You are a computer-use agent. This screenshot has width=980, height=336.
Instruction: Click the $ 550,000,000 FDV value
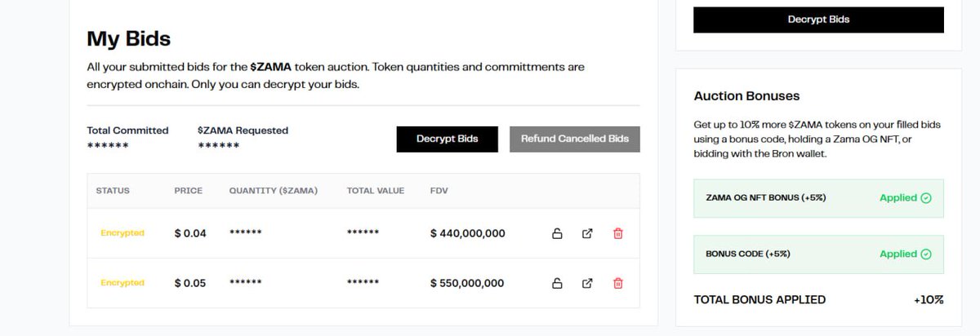(x=467, y=283)
